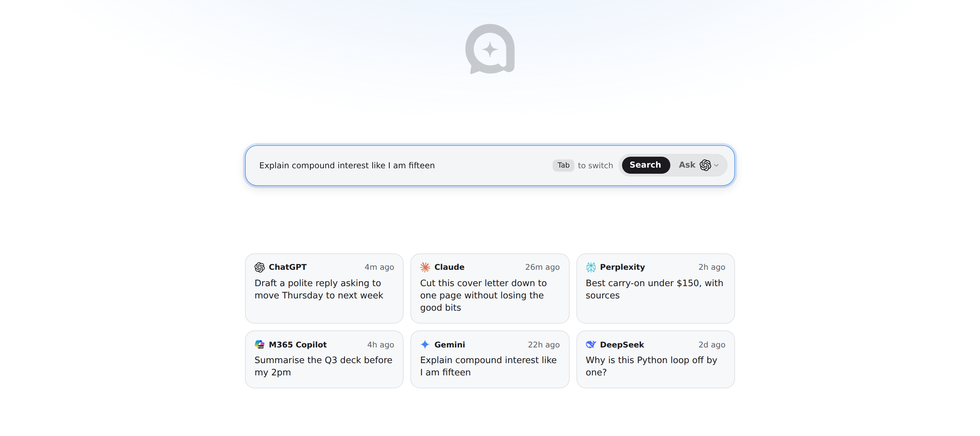Click the Gemini sparkle icon
This screenshot has width=980, height=436.
[425, 345]
